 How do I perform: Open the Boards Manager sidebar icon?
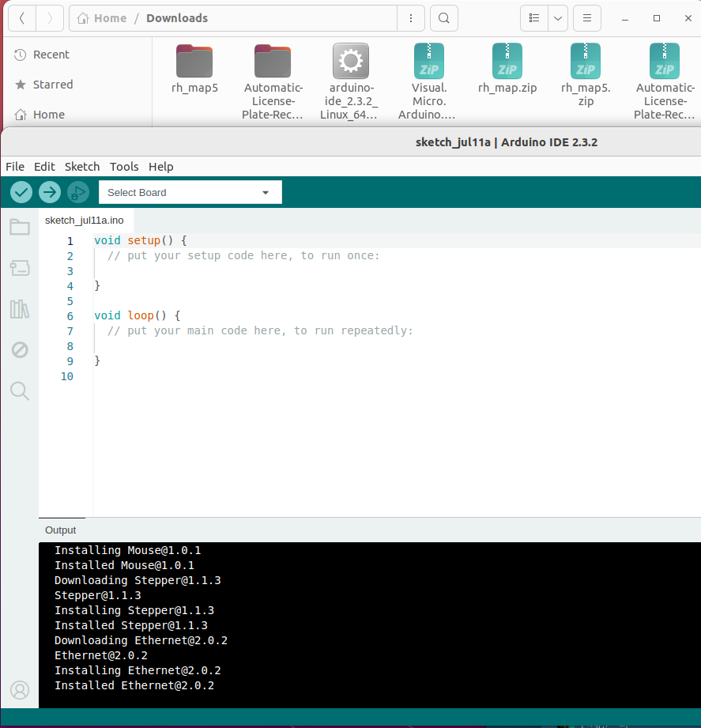click(20, 268)
